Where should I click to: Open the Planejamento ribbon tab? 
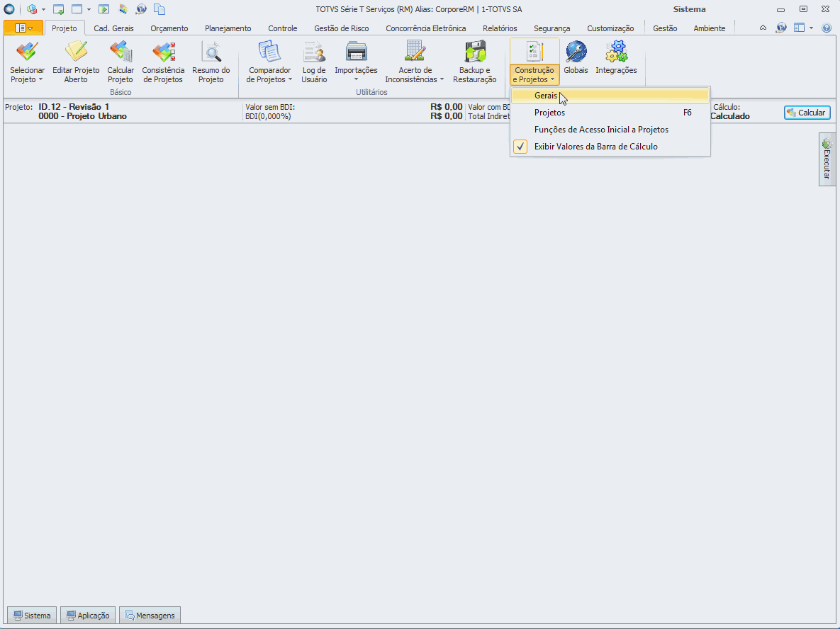tap(228, 28)
